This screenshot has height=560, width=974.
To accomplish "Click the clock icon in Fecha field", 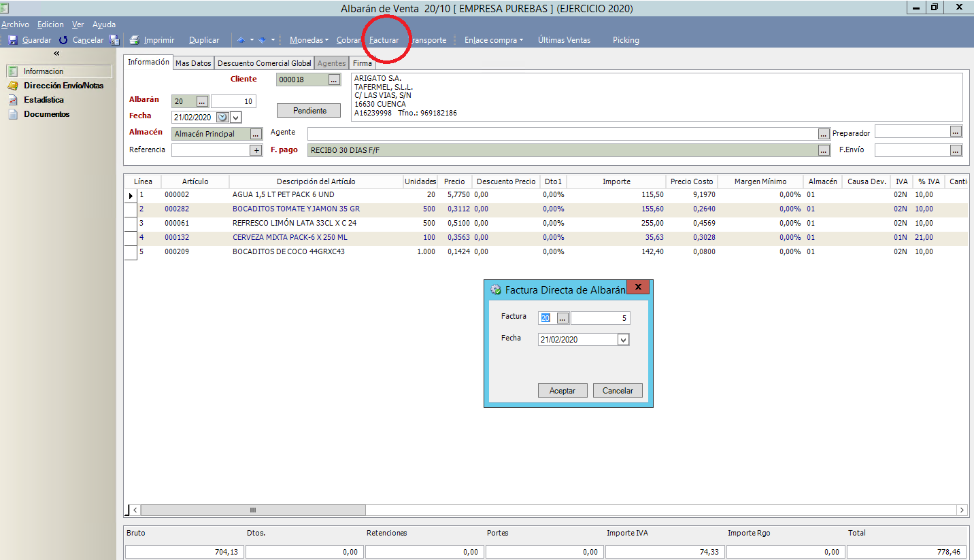I will pyautogui.click(x=222, y=117).
